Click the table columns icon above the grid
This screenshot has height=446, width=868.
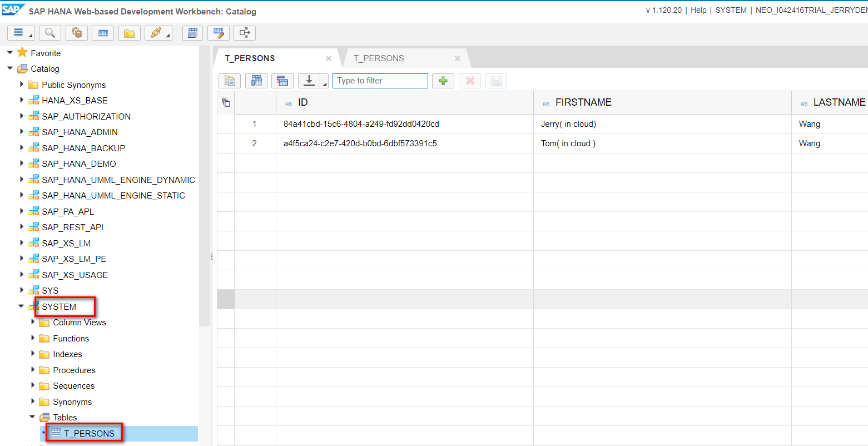click(x=256, y=81)
